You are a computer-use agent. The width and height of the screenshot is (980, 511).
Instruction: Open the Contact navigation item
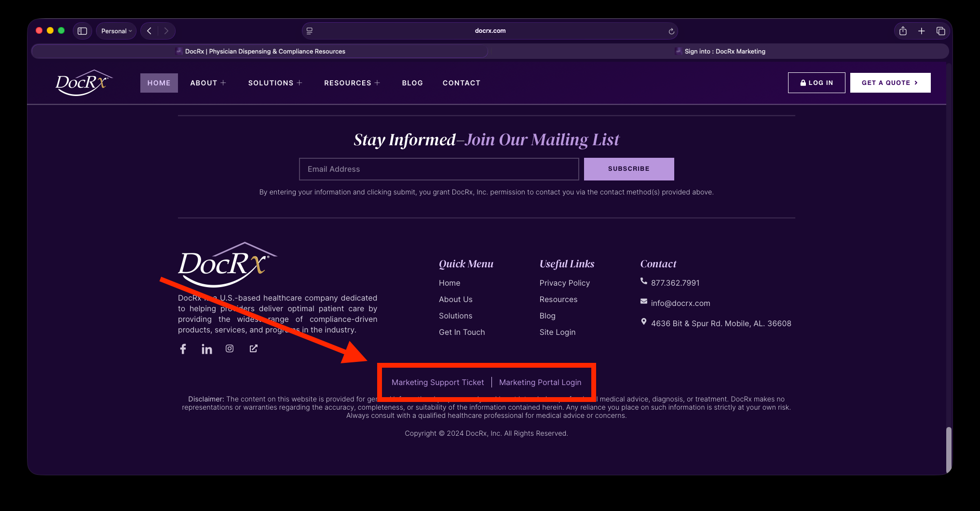tap(462, 83)
